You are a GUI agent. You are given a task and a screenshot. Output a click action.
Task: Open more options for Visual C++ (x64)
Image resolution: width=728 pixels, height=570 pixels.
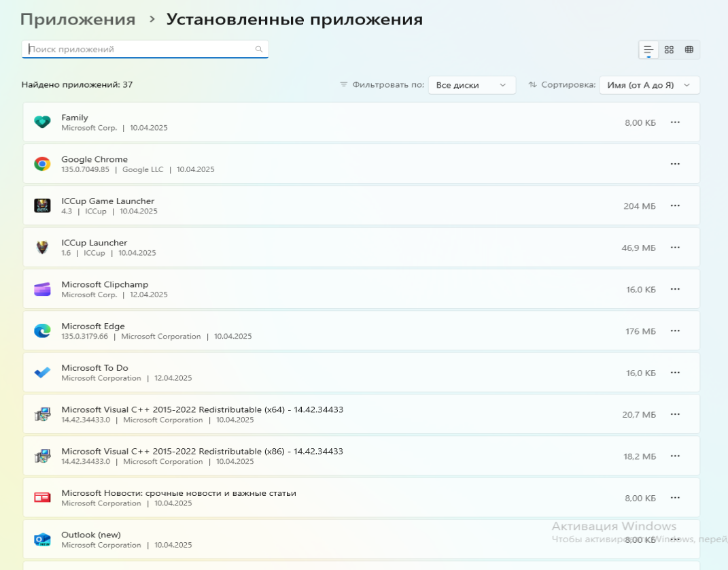[x=675, y=414]
